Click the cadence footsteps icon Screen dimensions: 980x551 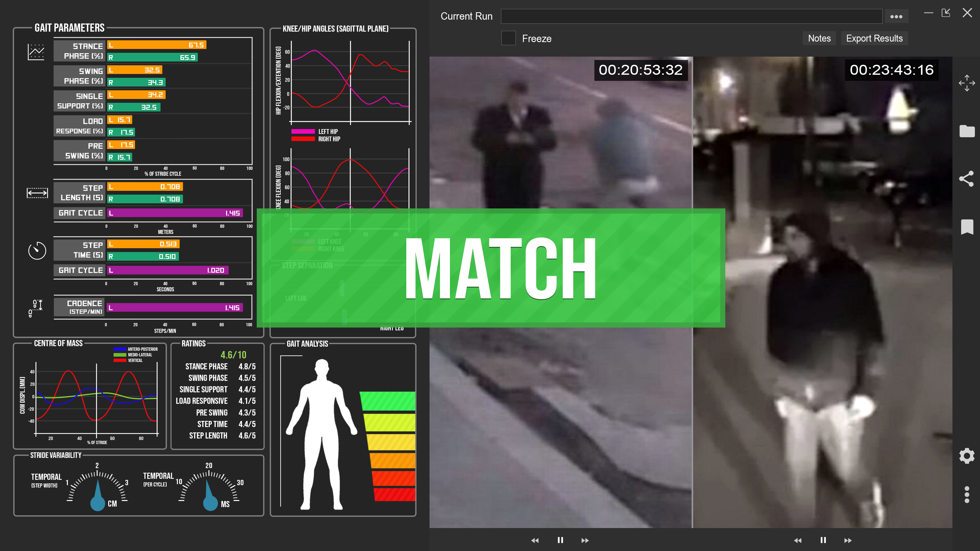[36, 308]
